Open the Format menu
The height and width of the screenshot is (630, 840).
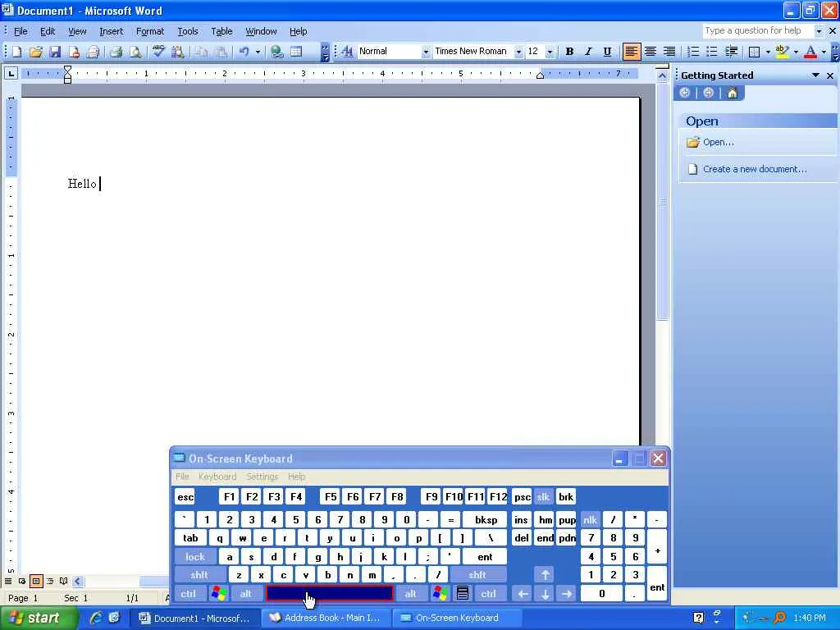click(150, 32)
